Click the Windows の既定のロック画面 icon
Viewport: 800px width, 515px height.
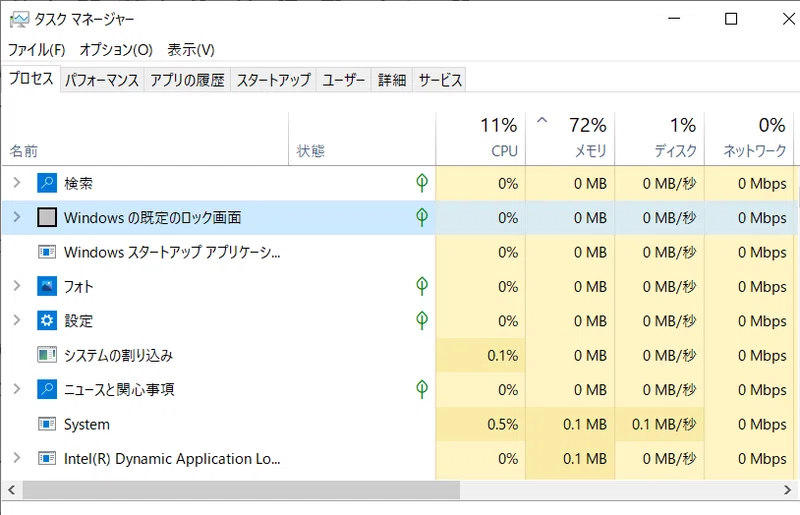point(47,217)
